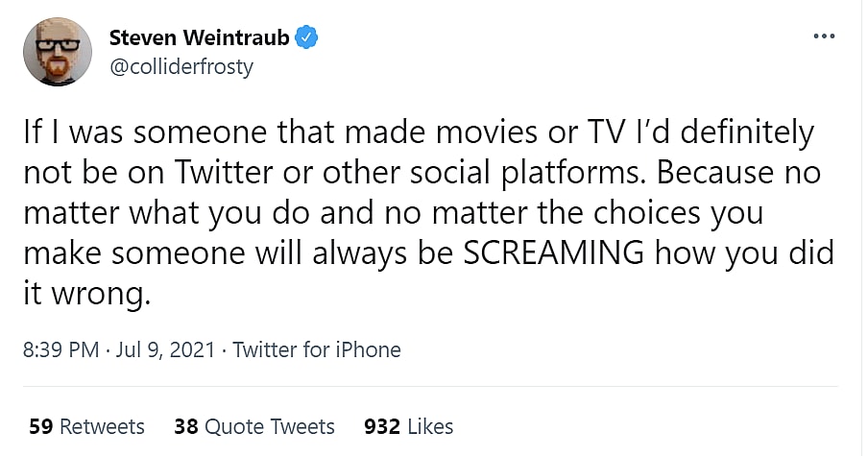Click the Jul 9, 2021 date
This screenshot has height=456, width=868.
[x=164, y=349]
